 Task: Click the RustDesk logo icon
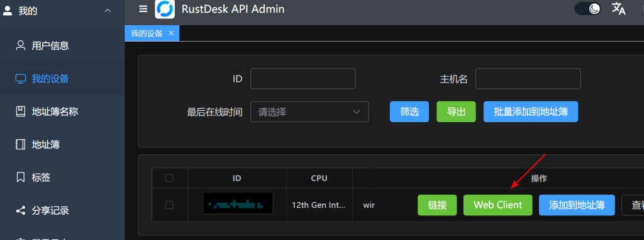pyautogui.click(x=165, y=9)
